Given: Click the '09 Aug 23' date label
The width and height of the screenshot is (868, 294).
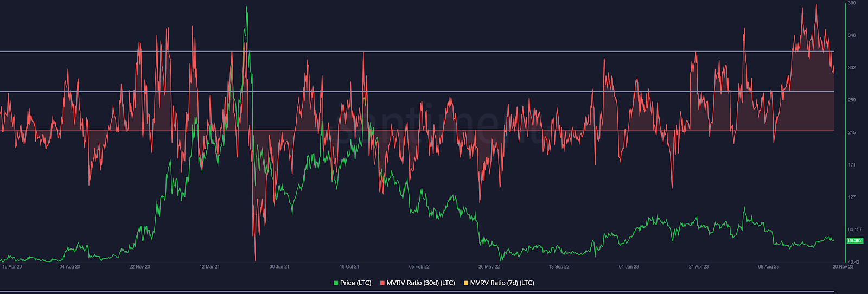Looking at the screenshot, I should (x=769, y=267).
